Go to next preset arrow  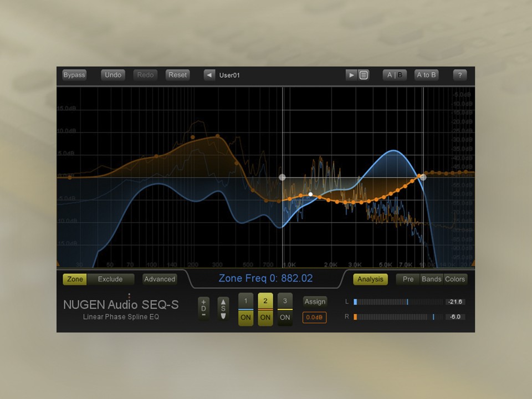tap(351, 75)
